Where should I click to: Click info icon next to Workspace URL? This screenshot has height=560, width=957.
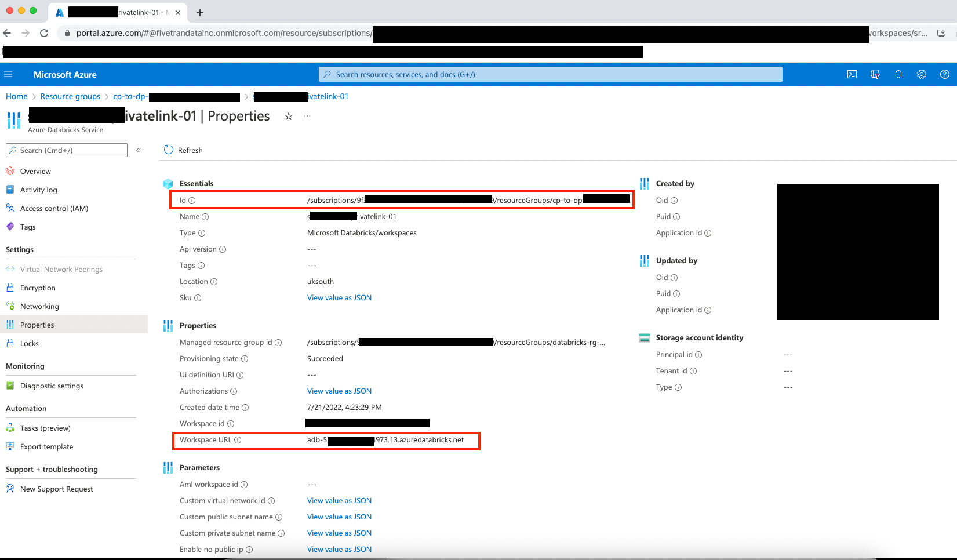tap(238, 440)
